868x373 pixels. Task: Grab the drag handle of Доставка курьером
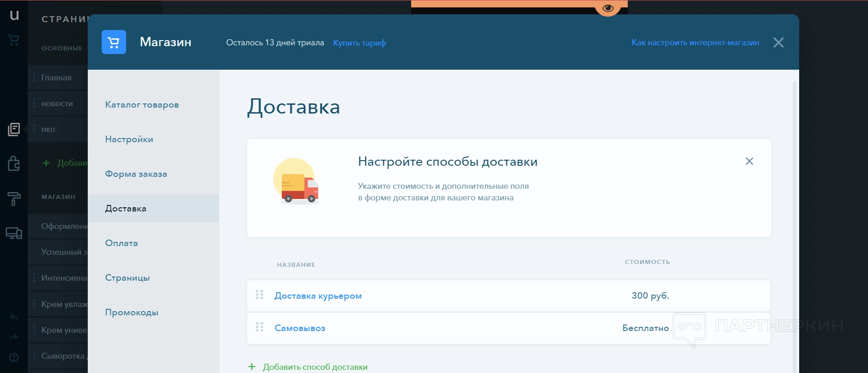pos(260,295)
